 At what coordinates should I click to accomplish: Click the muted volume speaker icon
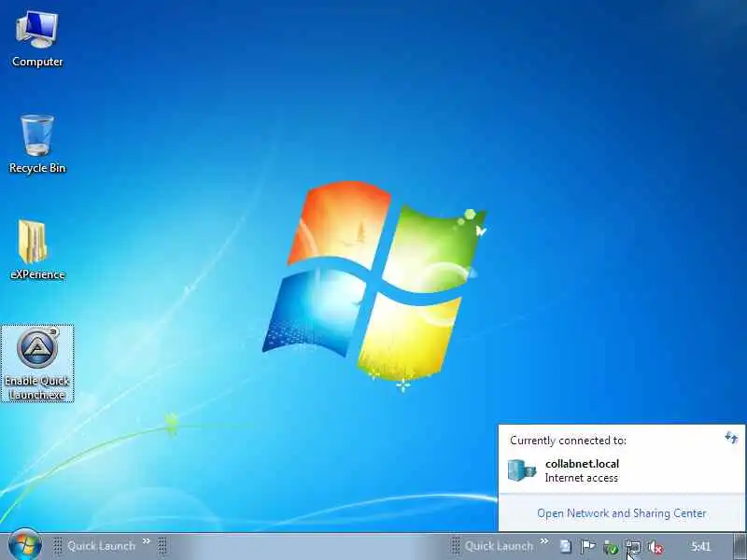(x=655, y=548)
